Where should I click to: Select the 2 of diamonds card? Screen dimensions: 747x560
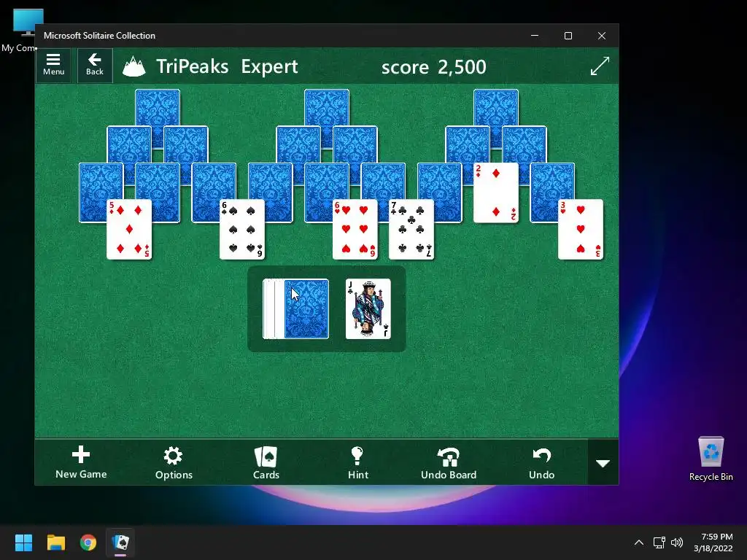click(x=496, y=192)
